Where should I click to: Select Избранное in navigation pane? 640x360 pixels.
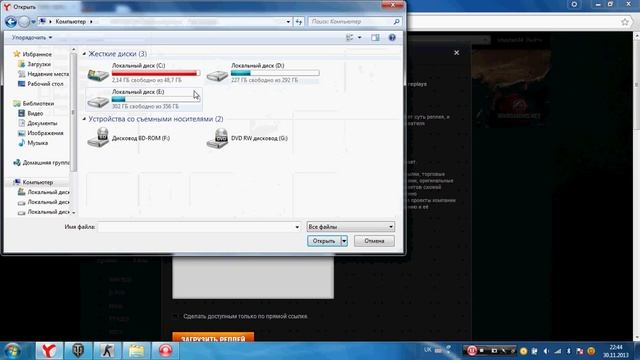tap(33, 54)
